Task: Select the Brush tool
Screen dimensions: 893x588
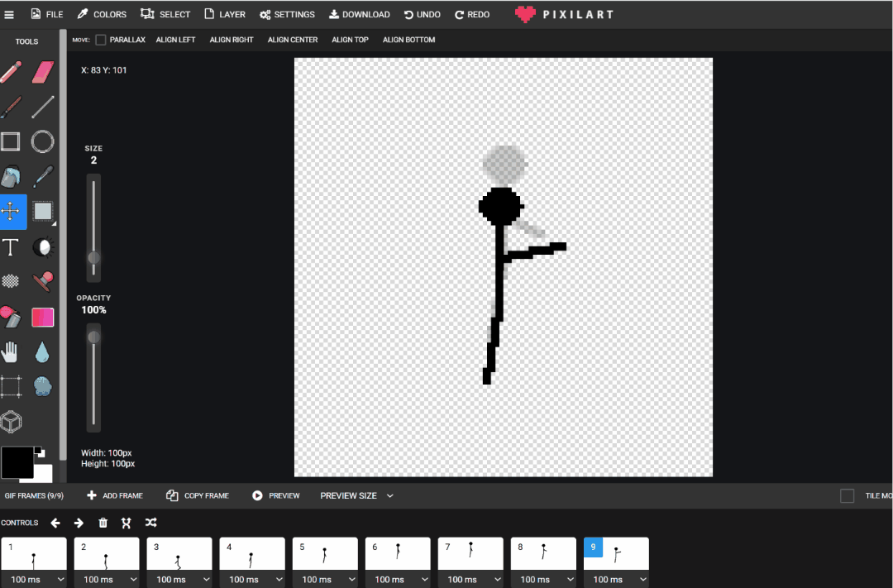Action: tap(11, 108)
